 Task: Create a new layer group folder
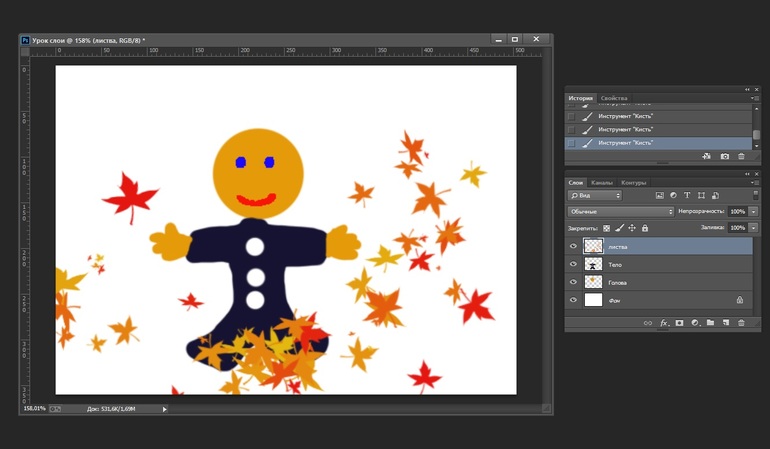click(x=710, y=323)
